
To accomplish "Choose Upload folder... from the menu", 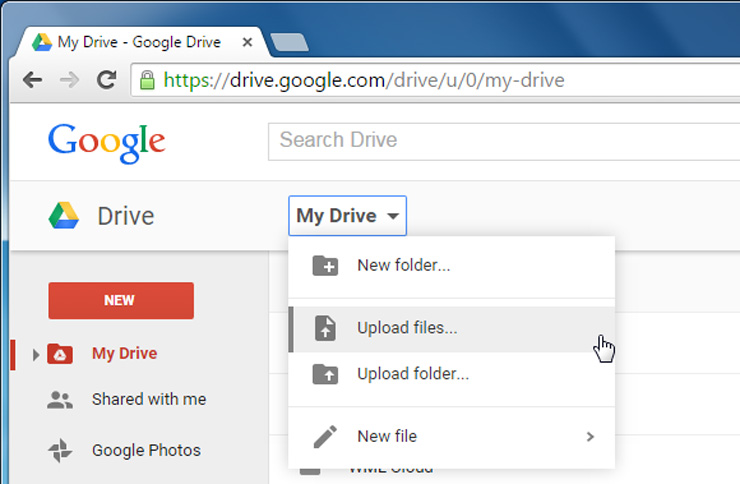I will tap(452, 375).
